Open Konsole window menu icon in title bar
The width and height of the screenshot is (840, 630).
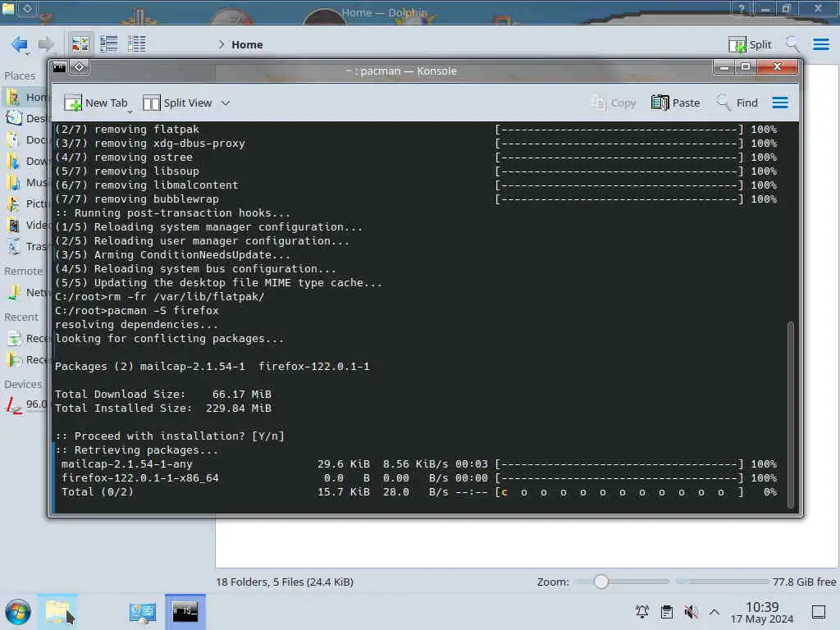tap(59, 67)
